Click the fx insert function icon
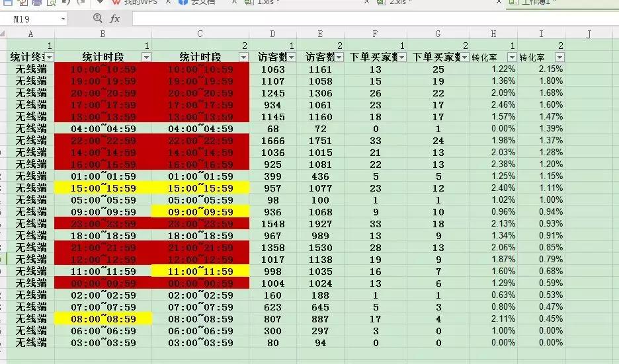 pos(115,19)
